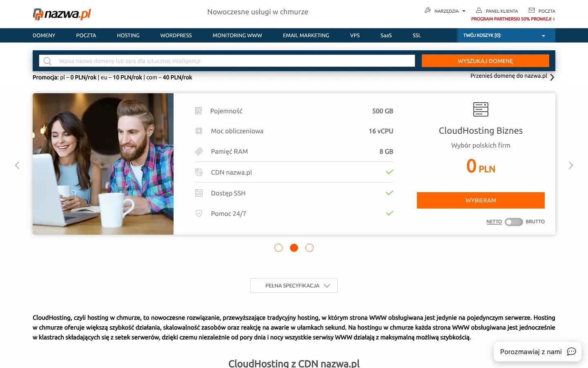Click arrow beside Przenieś domenę do nazwa.pl
Viewport: 588px width, 368px height.
point(552,77)
